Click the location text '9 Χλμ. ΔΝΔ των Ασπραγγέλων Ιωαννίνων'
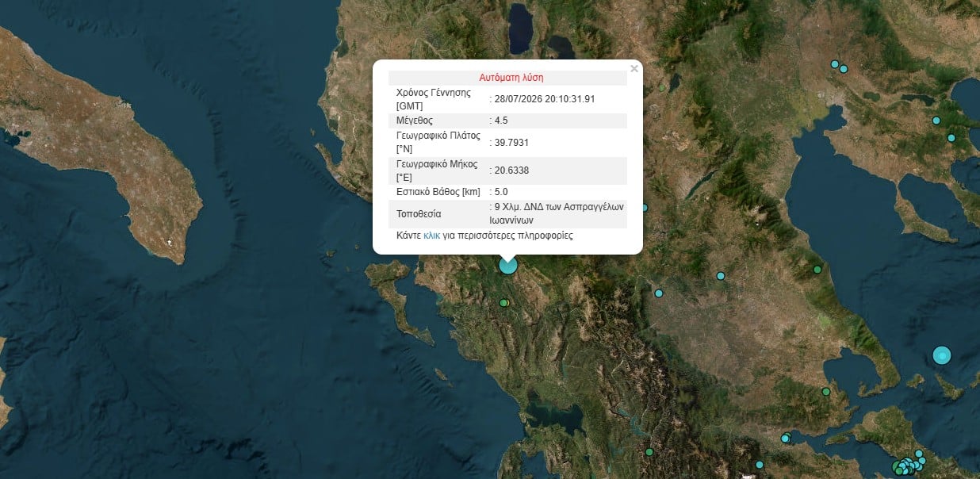This screenshot has width=980, height=479. (557, 213)
